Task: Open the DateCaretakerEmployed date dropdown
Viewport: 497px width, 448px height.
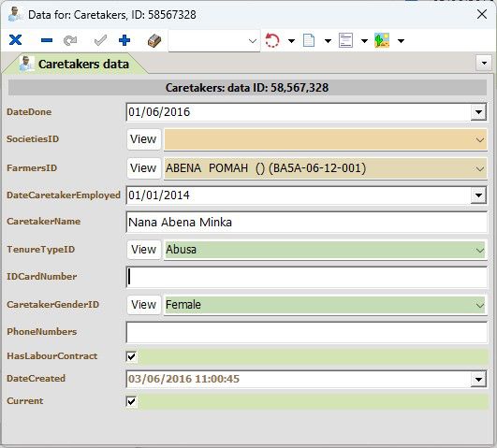Action: pos(478,195)
